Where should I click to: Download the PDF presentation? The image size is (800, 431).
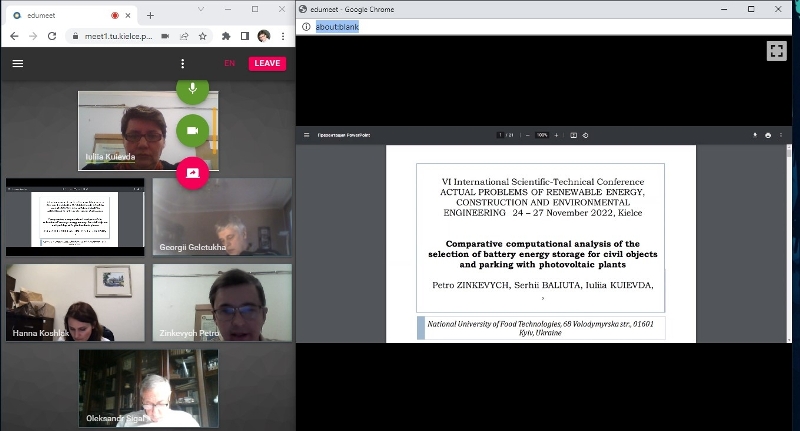click(755, 135)
